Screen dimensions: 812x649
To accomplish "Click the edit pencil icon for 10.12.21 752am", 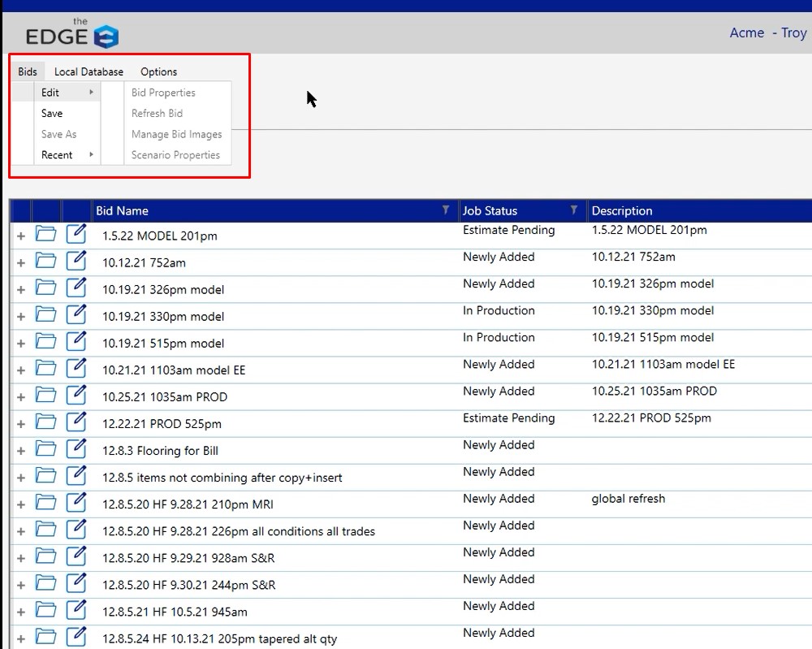I will click(76, 260).
